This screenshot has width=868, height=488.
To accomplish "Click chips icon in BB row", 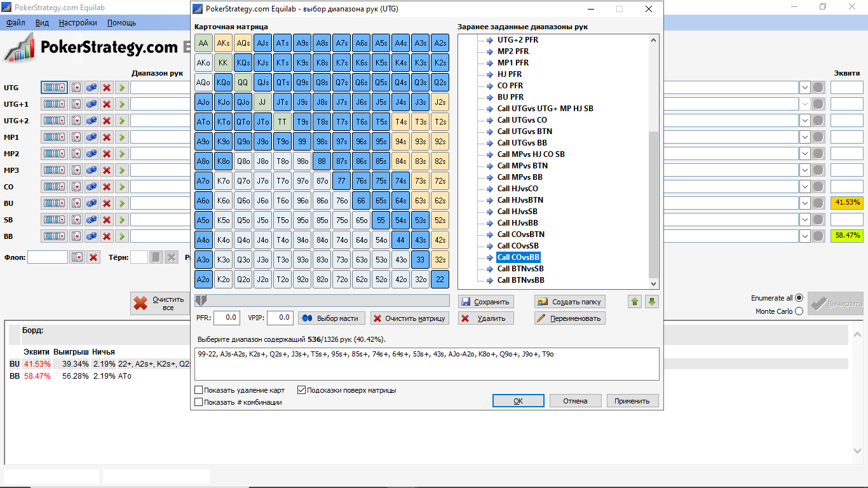I will coord(92,236).
